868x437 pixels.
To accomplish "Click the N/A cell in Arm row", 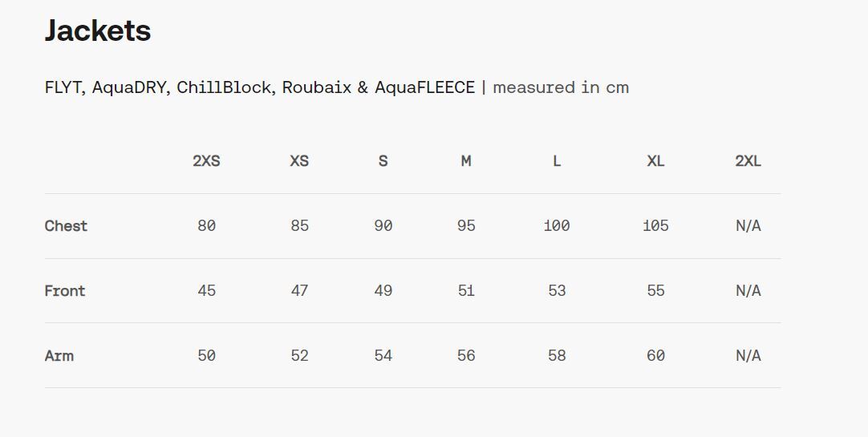I will pos(748,356).
